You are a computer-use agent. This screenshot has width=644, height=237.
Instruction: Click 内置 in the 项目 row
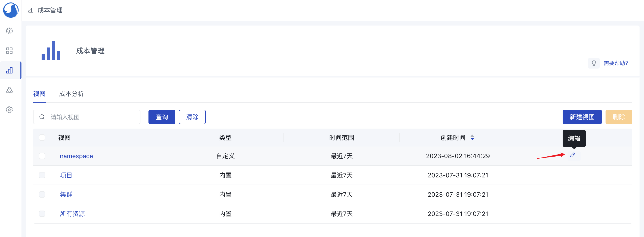pyautogui.click(x=225, y=175)
